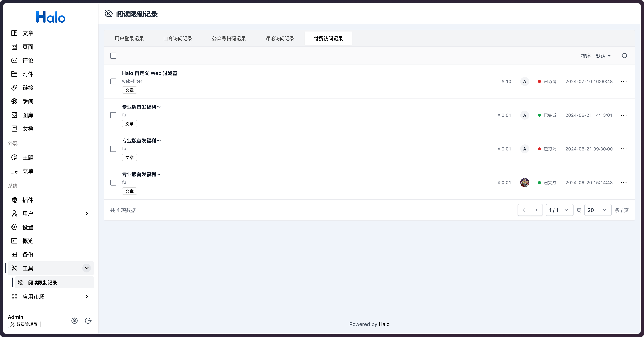Click the 已取消 status in the ¥ 10 row

tap(547, 81)
